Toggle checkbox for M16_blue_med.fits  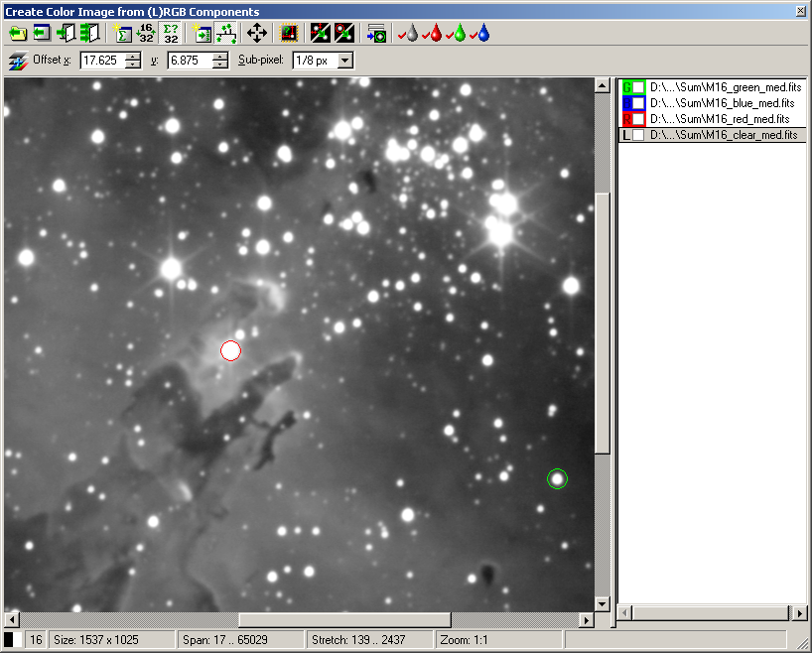(639, 103)
